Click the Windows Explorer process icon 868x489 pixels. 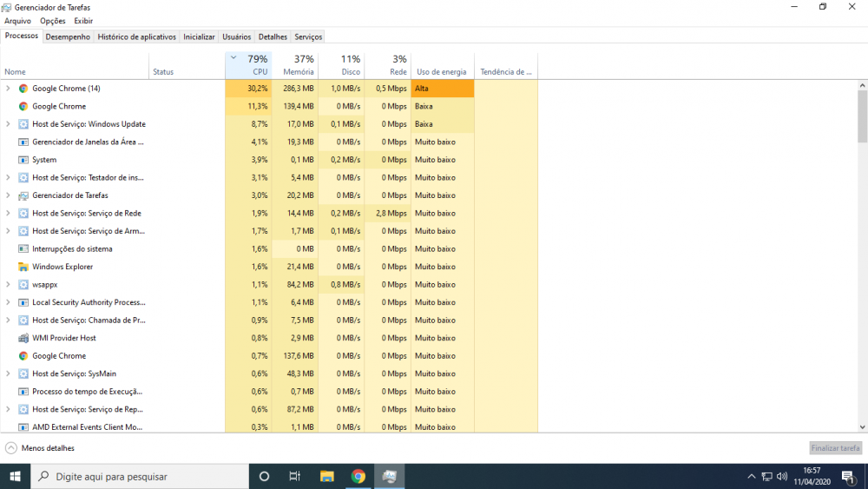click(x=23, y=267)
